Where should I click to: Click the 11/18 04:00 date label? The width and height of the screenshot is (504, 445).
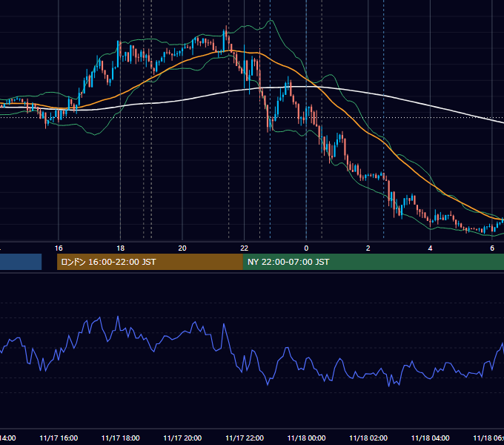(x=431, y=438)
